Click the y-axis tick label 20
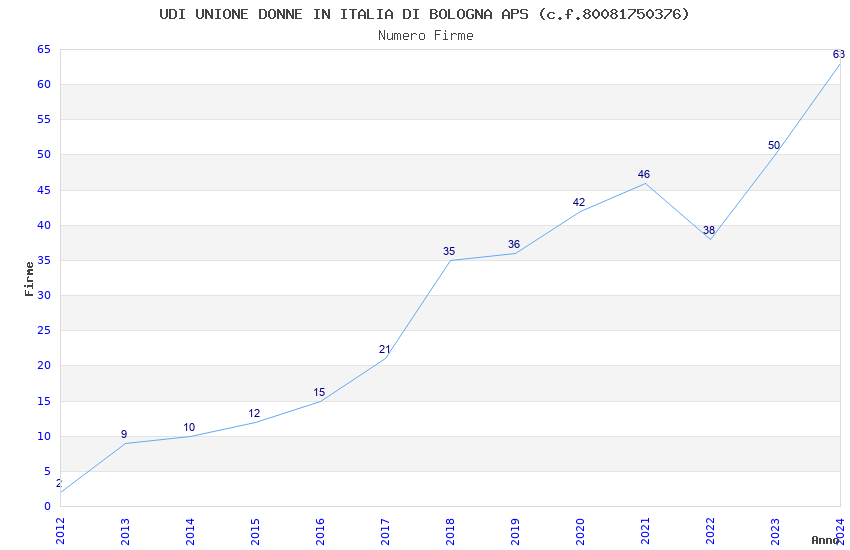The height and width of the screenshot is (550, 850). [44, 365]
